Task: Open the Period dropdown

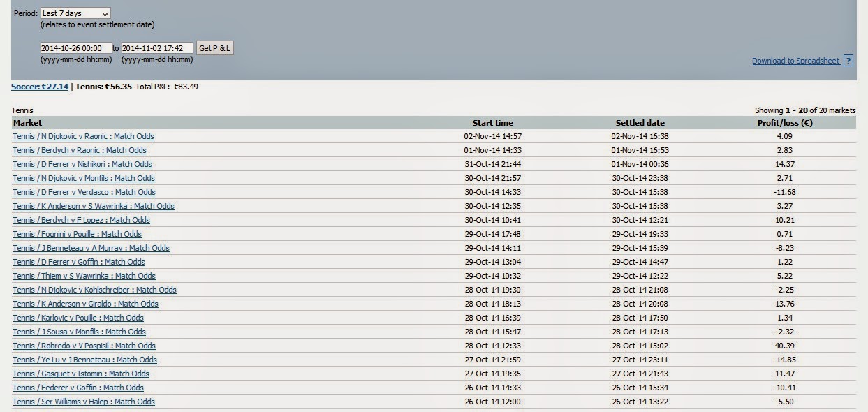Action: click(x=75, y=13)
